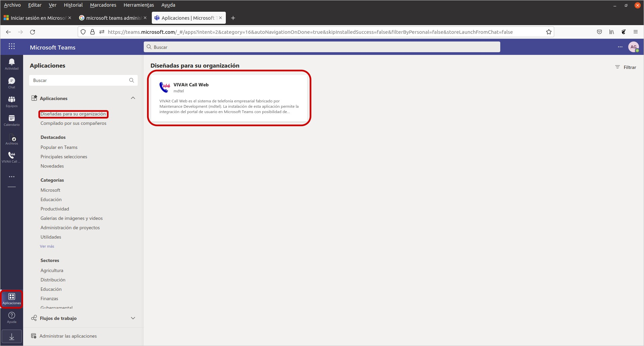This screenshot has height=346, width=644.
Task: Open the app launcher grid icon
Action: click(12, 47)
